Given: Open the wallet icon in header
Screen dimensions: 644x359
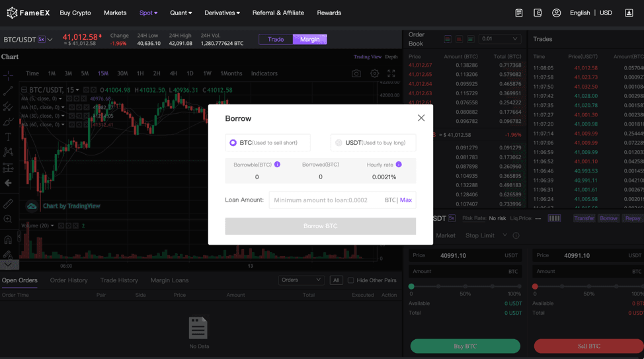Looking at the screenshot, I should (538, 13).
